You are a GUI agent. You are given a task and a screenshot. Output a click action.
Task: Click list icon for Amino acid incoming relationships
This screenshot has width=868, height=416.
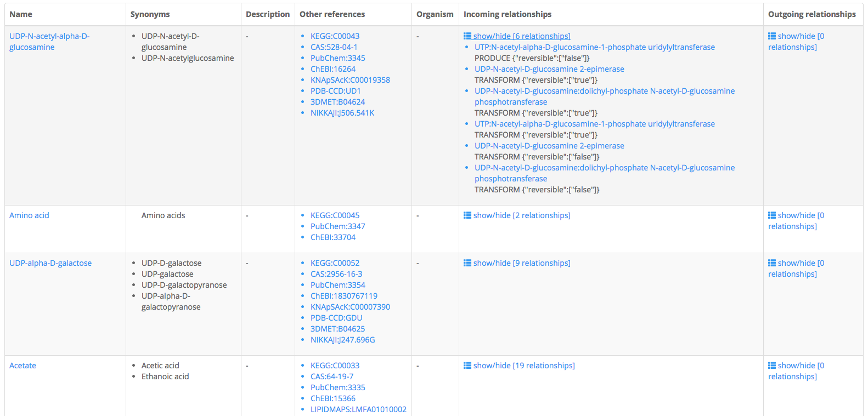[467, 215]
